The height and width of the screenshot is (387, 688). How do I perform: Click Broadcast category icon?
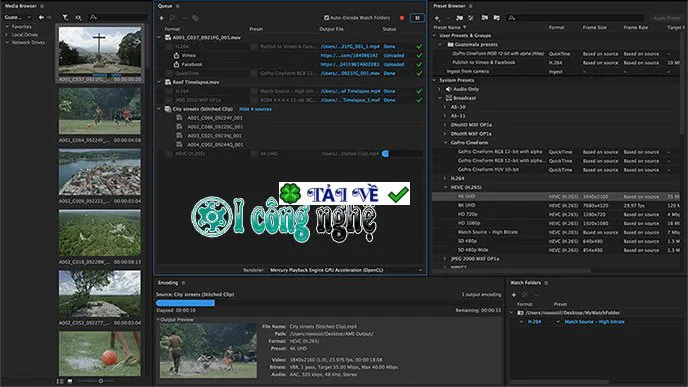[448, 98]
